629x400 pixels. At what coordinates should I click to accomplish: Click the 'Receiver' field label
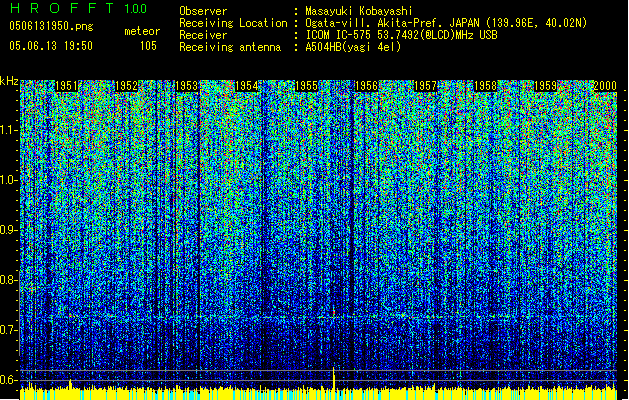pos(203,35)
